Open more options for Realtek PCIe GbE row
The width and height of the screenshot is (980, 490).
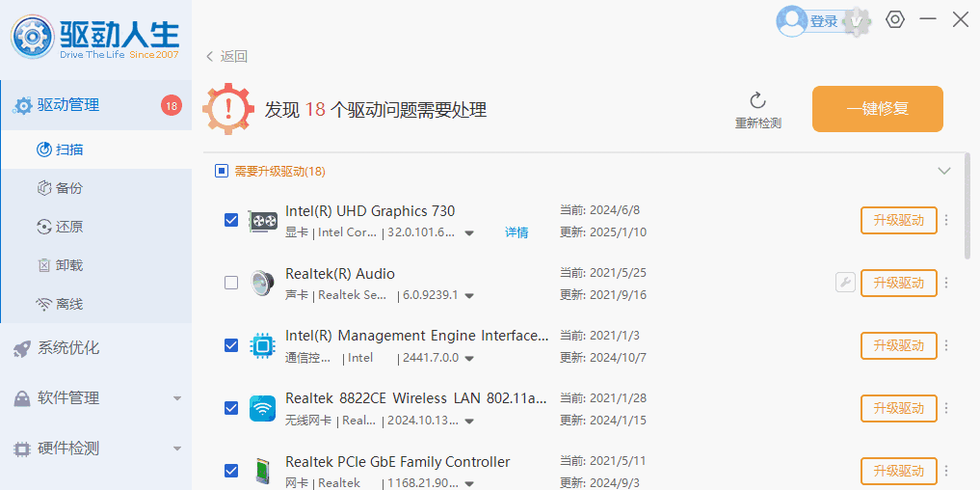(946, 471)
